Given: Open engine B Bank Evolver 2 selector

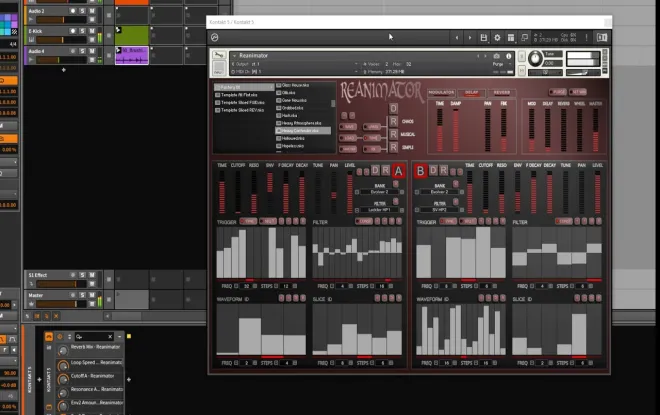Looking at the screenshot, I should pyautogui.click(x=439, y=192).
